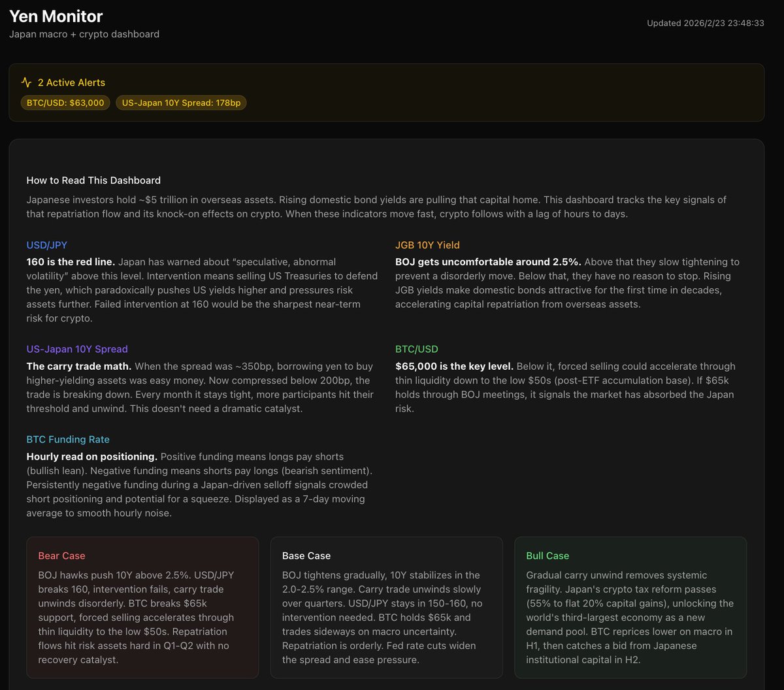
Task: Click the BTC Funding Rate heading
Action: (x=68, y=440)
